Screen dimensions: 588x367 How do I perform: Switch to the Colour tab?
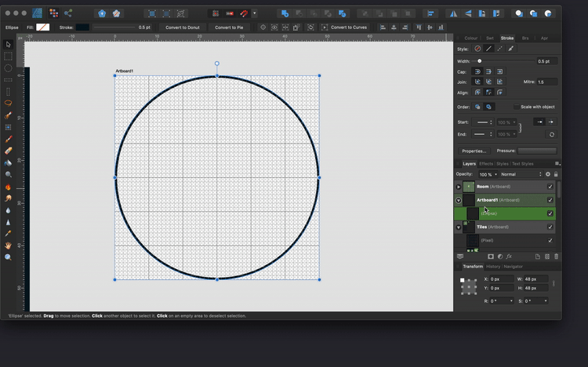coord(470,38)
